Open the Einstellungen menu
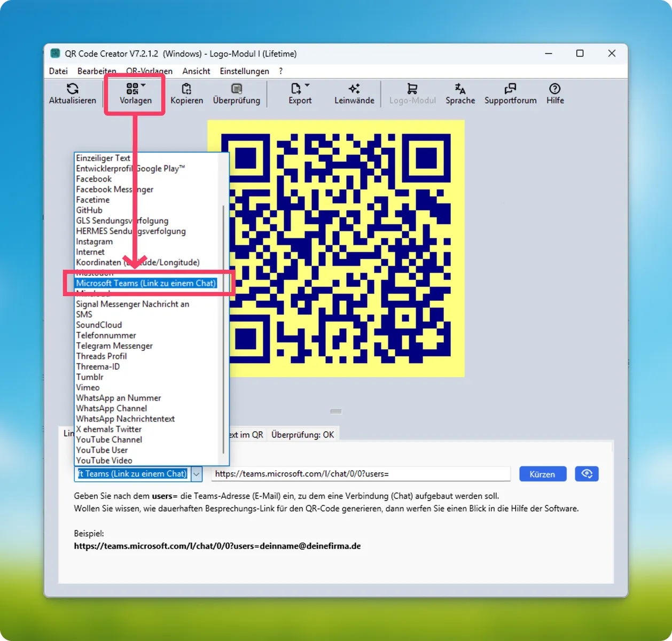672x641 pixels. pos(244,71)
